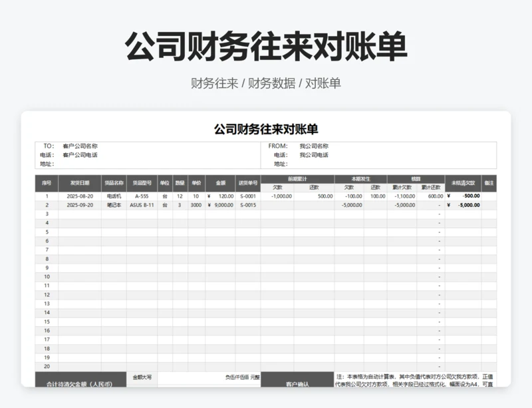Select the 备注 column header
Screen dimensions: 532x408
pyautogui.click(x=489, y=183)
